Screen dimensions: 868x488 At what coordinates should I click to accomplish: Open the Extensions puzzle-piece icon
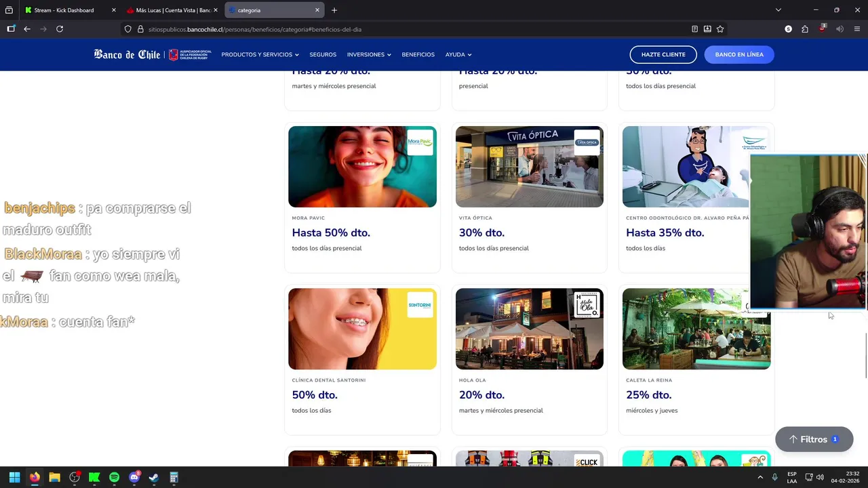[805, 29]
